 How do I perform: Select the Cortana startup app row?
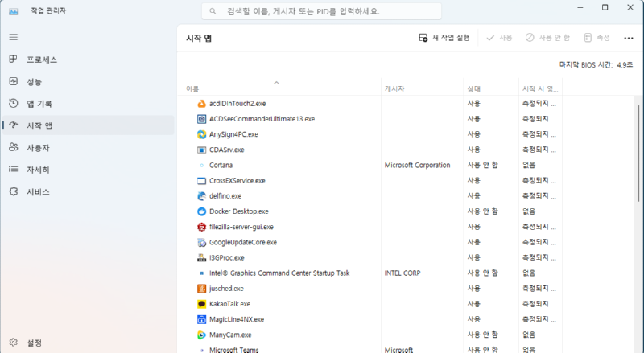[221, 165]
